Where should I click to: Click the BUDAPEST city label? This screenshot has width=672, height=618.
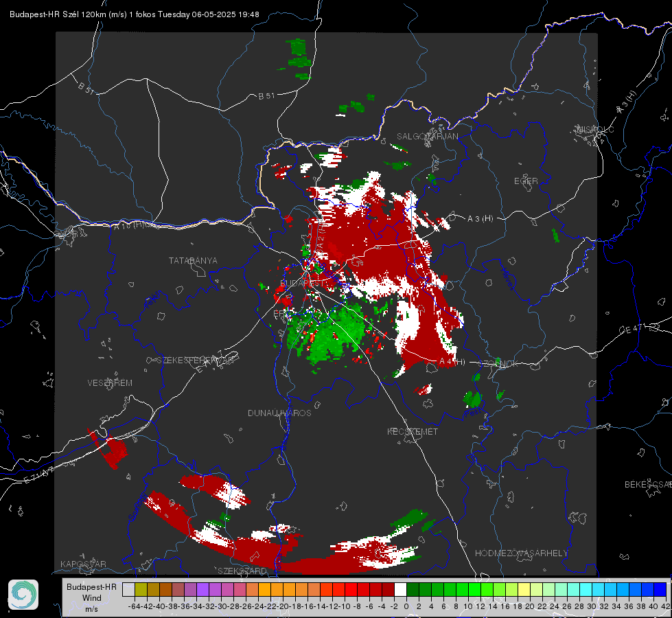[302, 283]
